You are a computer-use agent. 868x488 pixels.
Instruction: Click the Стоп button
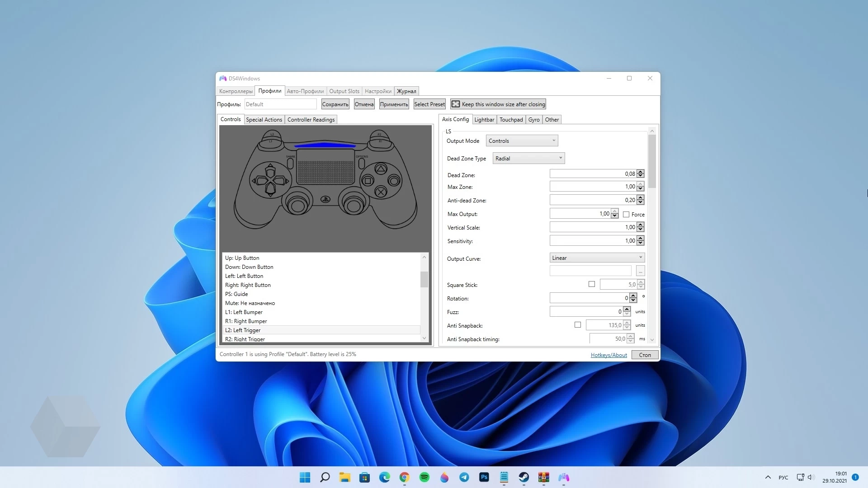point(645,355)
